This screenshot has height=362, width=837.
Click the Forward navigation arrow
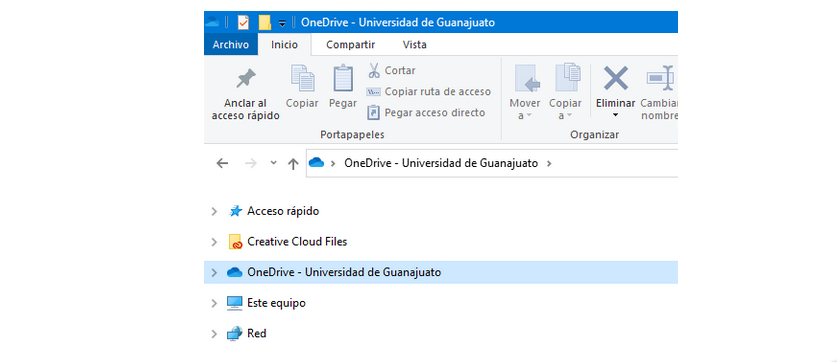click(250, 163)
